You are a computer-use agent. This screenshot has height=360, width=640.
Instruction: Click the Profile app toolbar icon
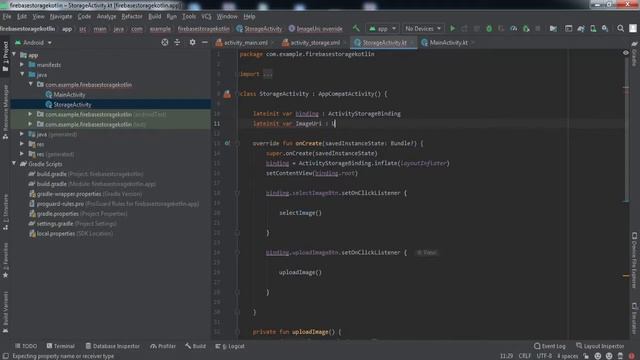(x=514, y=28)
